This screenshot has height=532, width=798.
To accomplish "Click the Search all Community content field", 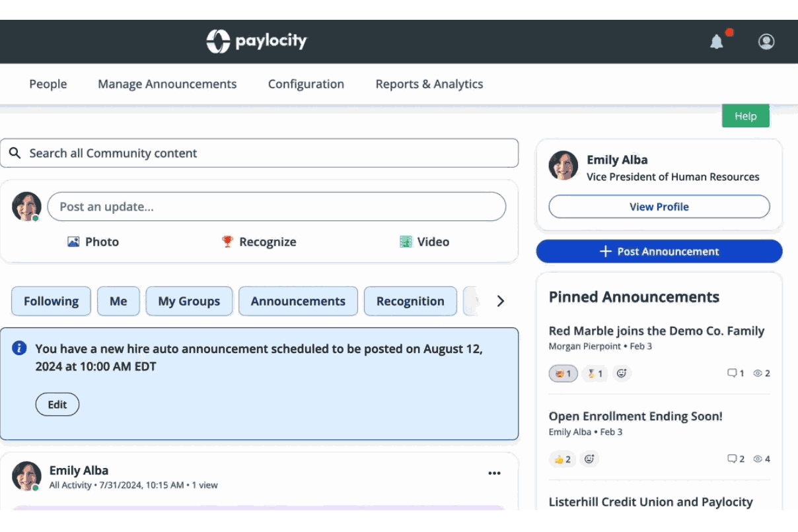I will 259,153.
